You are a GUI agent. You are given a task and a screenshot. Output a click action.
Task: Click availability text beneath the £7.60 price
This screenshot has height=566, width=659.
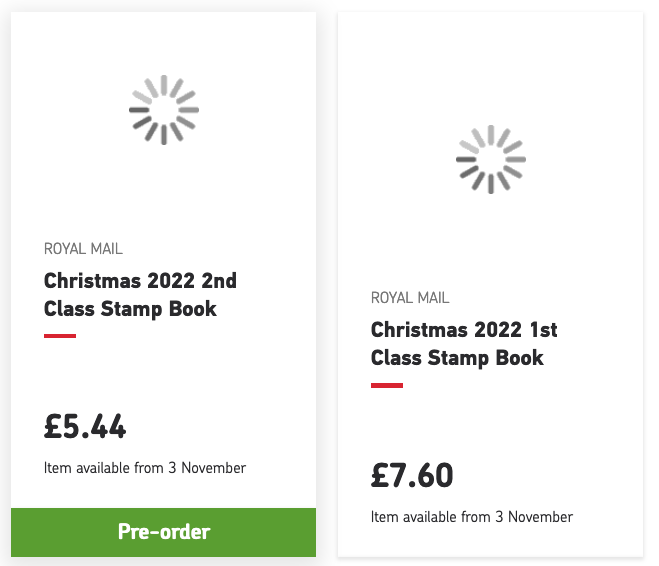[472, 517]
